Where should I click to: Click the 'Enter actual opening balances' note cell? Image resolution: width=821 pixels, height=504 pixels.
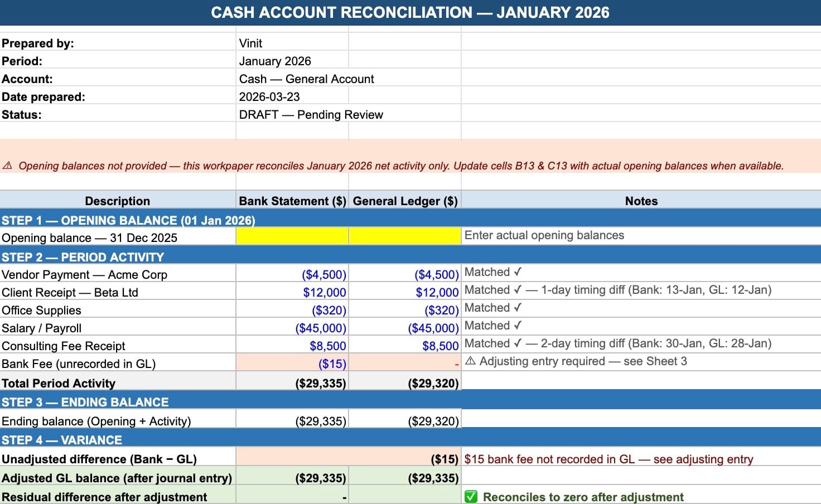[544, 235]
